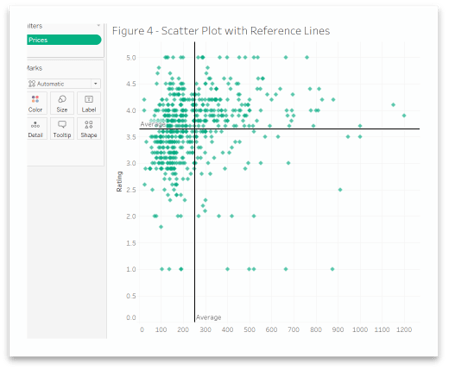Open the Tooltip marks card

pos(62,129)
